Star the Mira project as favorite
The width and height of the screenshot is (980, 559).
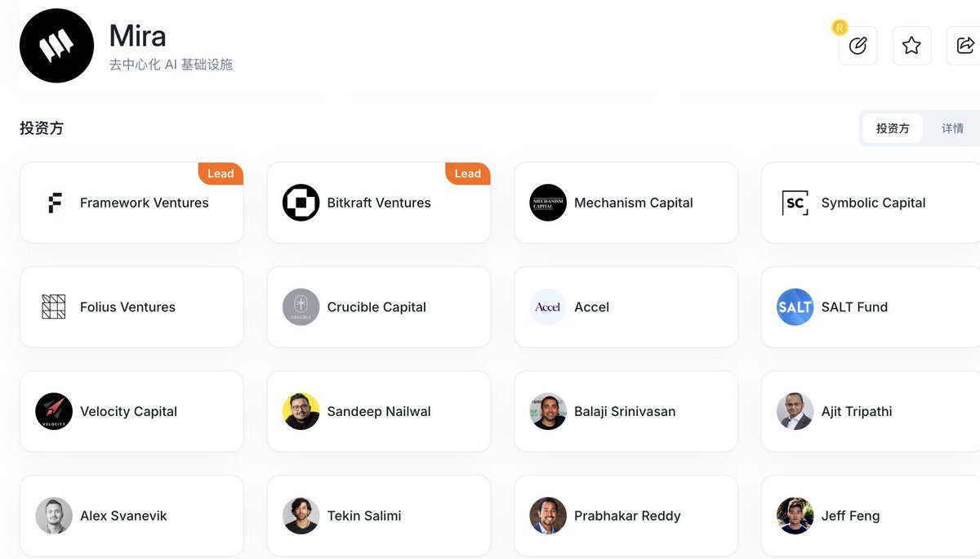[911, 46]
